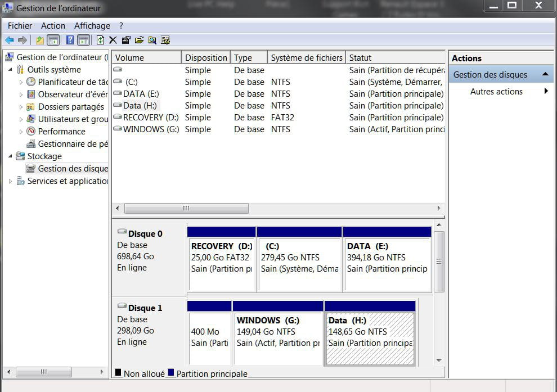
Task: Click the volume list horizontal scrollbar thumb
Action: 186,209
